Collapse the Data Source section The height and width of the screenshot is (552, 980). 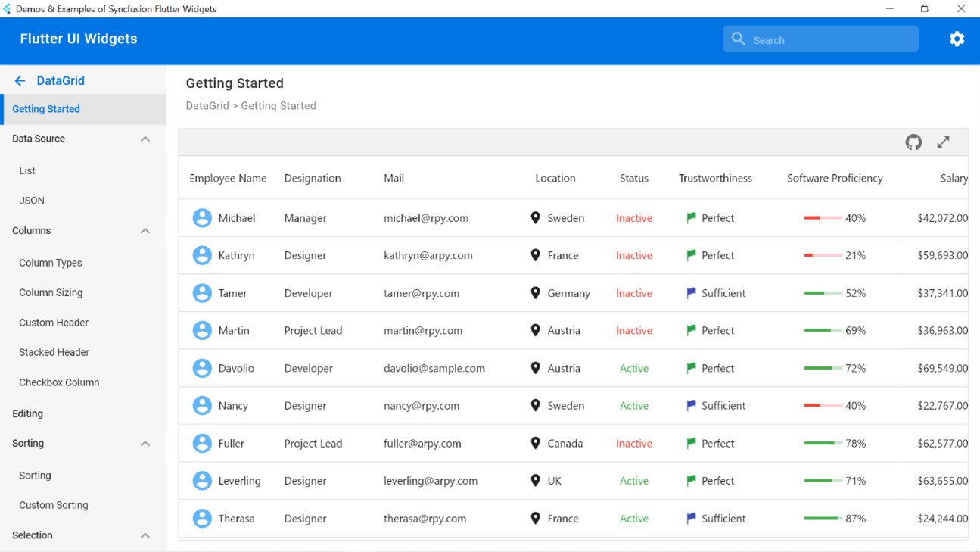pos(145,139)
